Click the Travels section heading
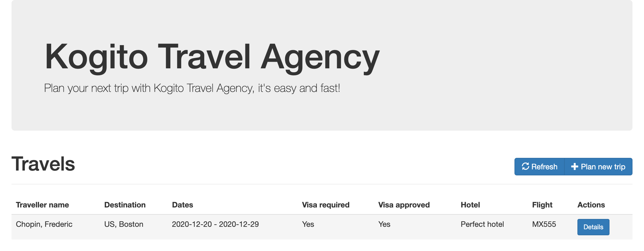 (43, 164)
